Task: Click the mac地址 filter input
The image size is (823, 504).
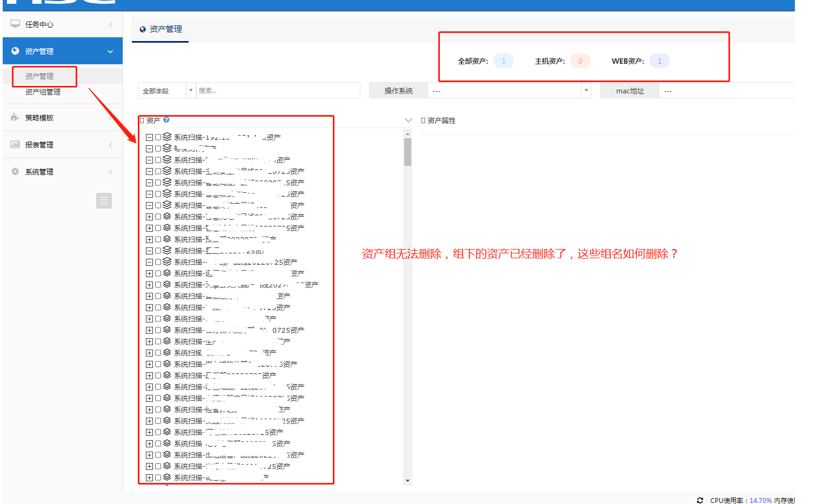Action: [727, 91]
